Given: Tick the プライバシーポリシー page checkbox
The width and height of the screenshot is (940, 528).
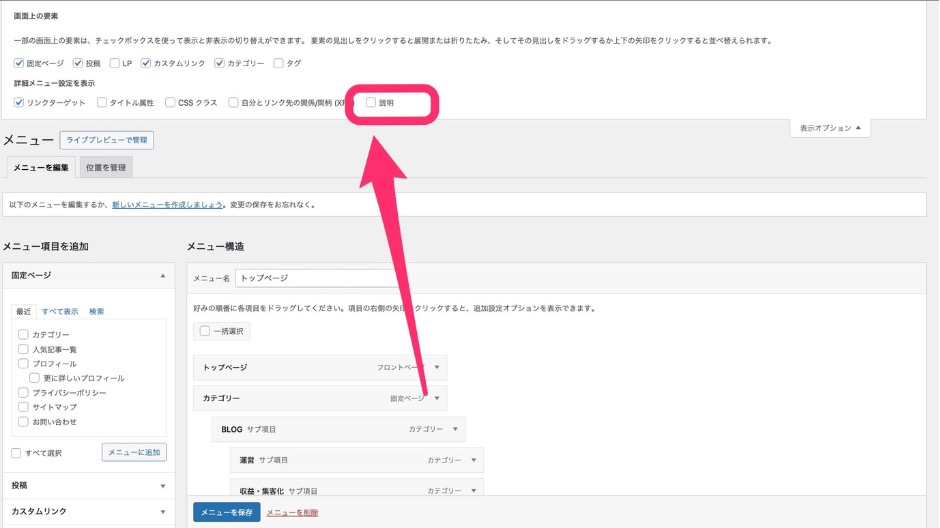Looking at the screenshot, I should point(23,393).
